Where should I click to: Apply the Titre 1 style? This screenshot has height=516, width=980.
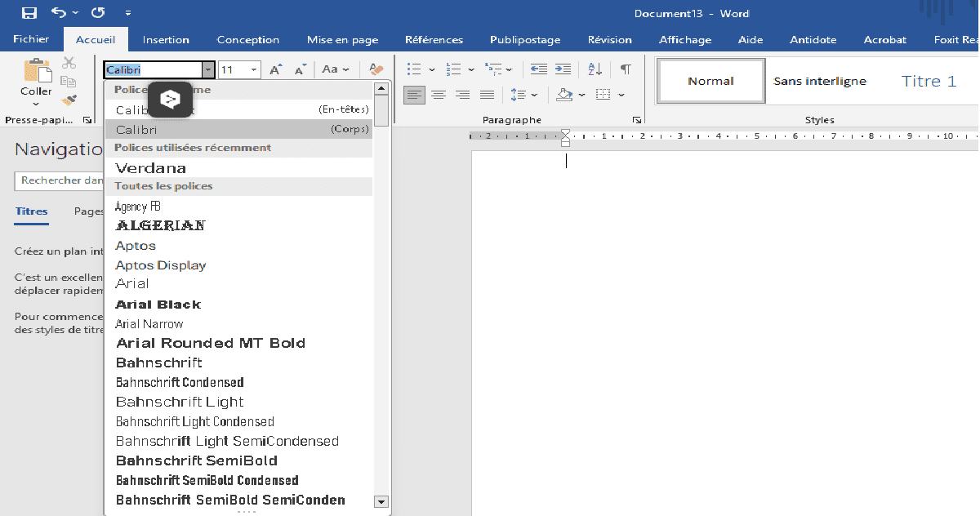[x=929, y=81]
